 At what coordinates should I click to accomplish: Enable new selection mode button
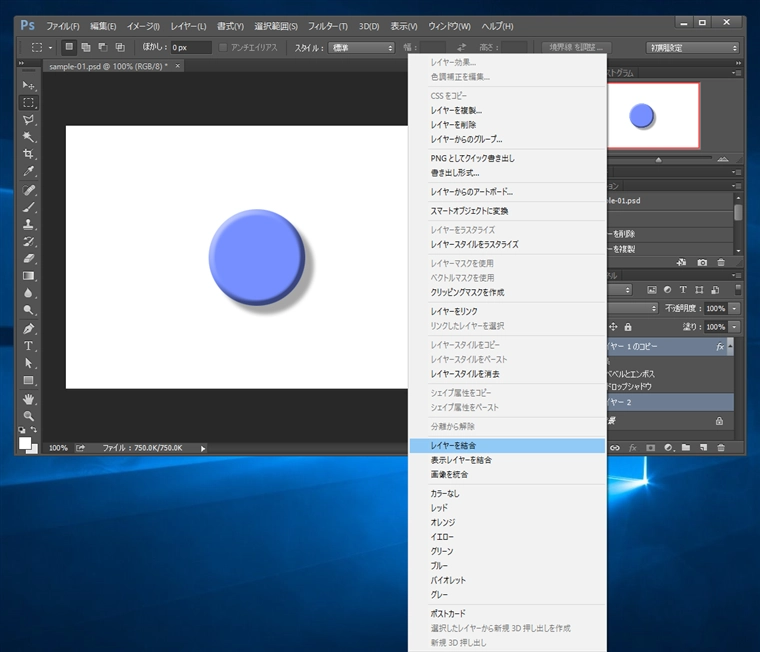69,47
